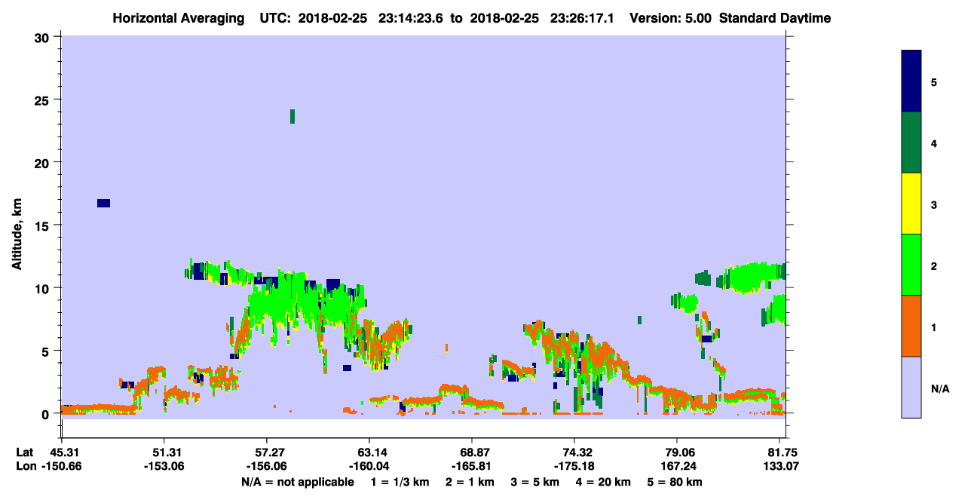The height and width of the screenshot is (503, 980).
Task: Click the 'Lon' axis row label
Action: click(25, 466)
